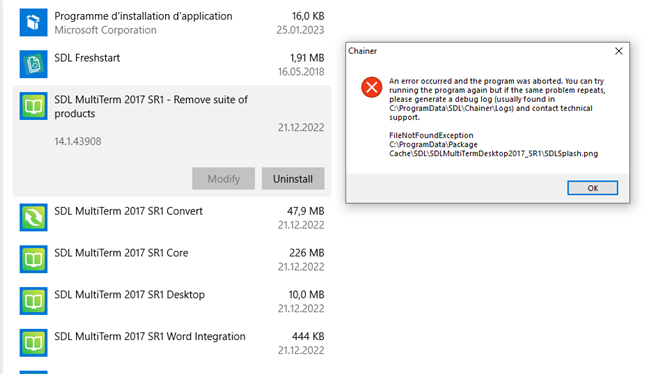This screenshot has height=374, width=648.
Task: Click the 47,9 MB size value
Action: point(306,211)
